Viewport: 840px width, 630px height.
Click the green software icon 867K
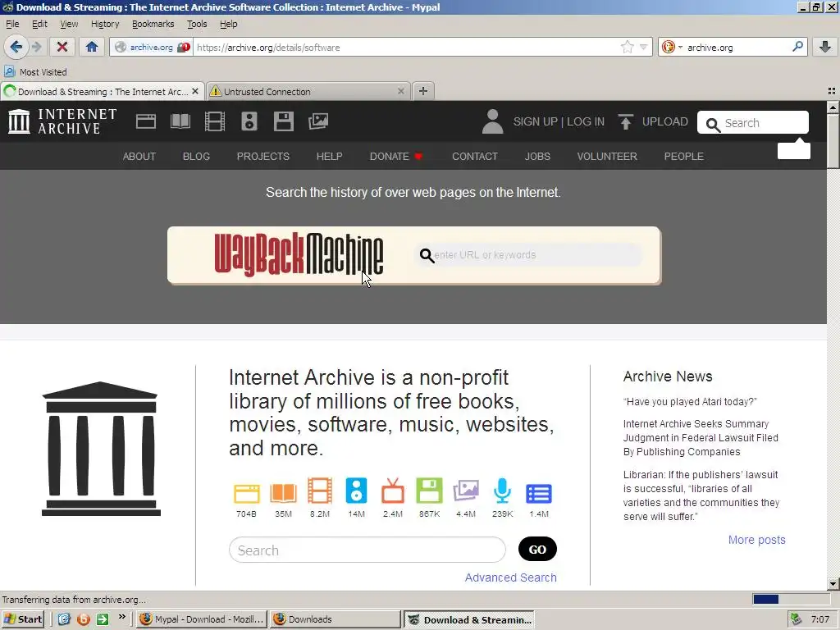click(429, 491)
